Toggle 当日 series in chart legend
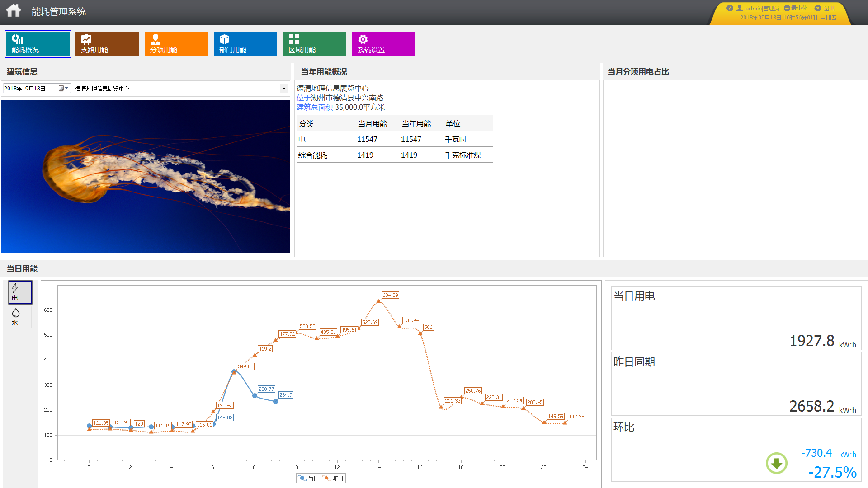The height and width of the screenshot is (488, 868). [309, 478]
